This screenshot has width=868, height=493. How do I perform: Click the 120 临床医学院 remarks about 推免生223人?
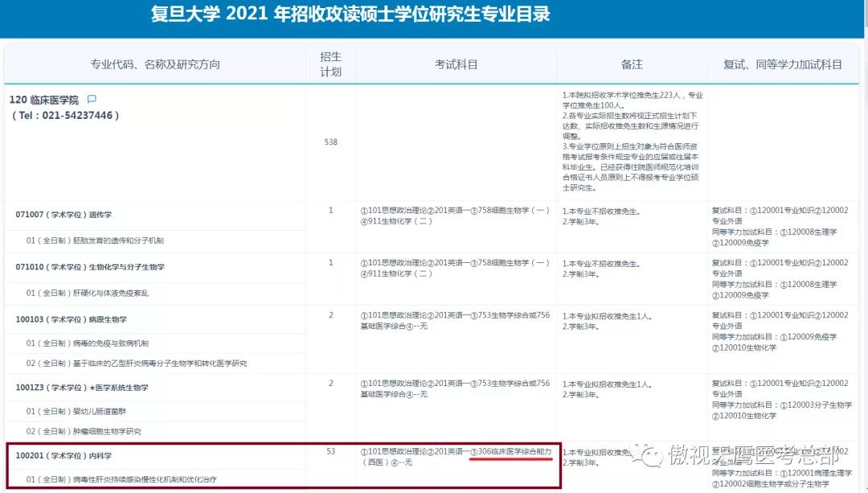click(x=633, y=142)
